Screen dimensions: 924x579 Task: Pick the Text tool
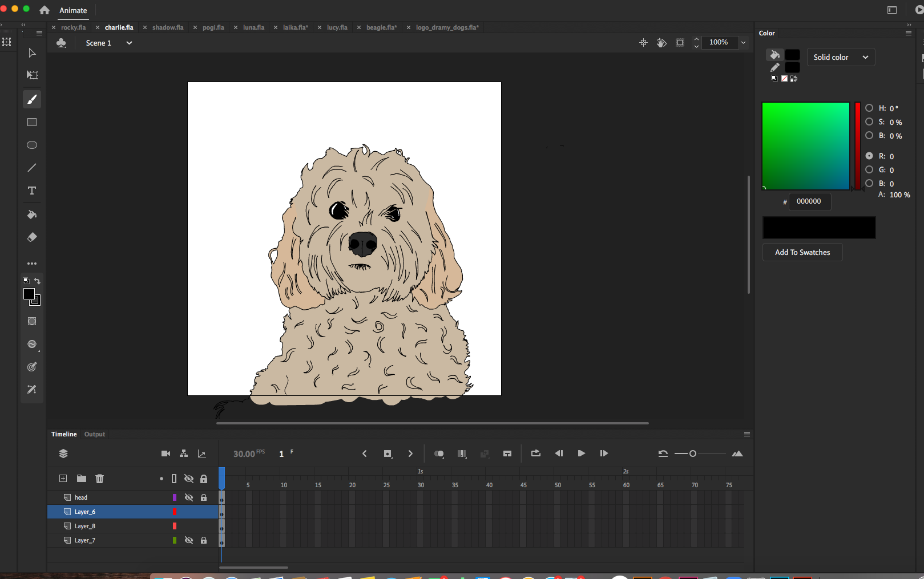click(x=32, y=191)
